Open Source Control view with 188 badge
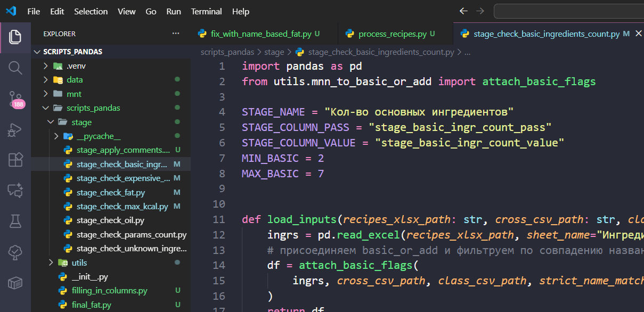Screen dimensions: 644x312 coord(15,99)
